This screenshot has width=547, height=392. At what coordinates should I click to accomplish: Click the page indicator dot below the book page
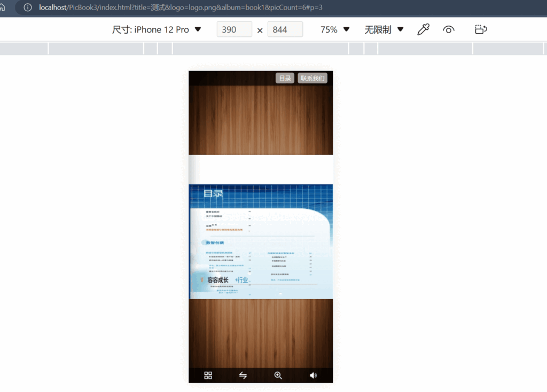pyautogui.click(x=279, y=293)
